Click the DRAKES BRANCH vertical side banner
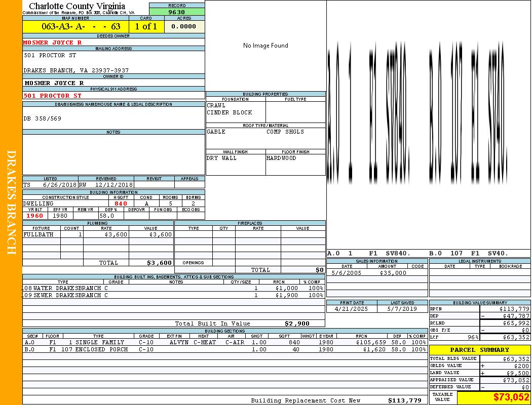Image resolution: width=532 pixels, height=405 pixels. tap(11, 202)
